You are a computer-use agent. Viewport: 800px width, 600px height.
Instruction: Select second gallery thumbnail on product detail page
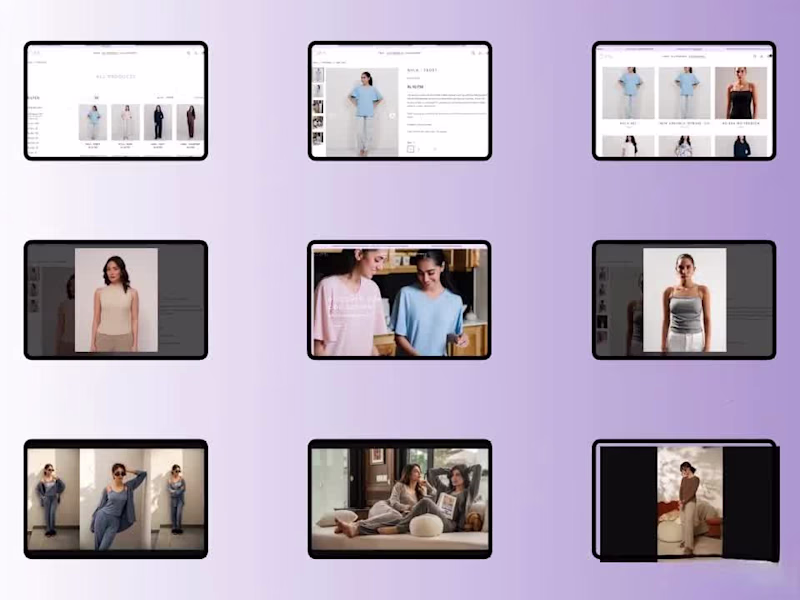(318, 91)
